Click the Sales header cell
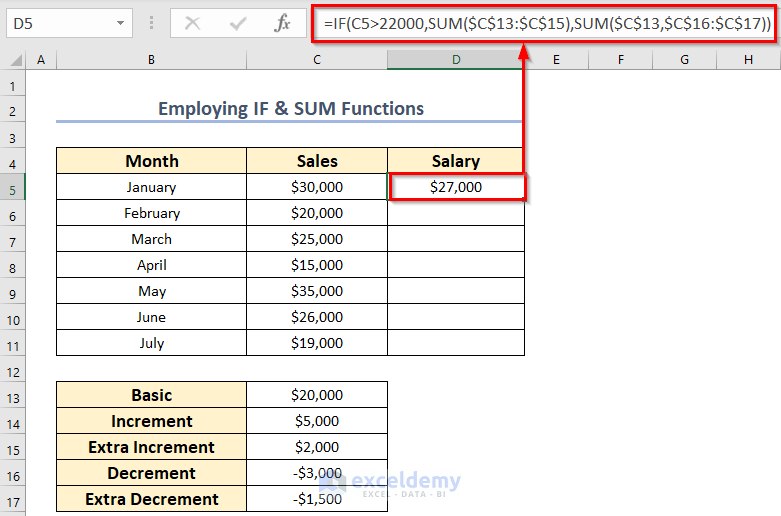This screenshot has height=516, width=781. tap(317, 161)
